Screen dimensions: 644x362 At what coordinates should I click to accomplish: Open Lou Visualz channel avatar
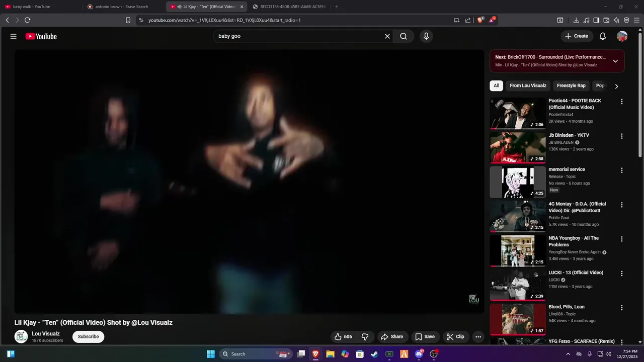[21, 337]
